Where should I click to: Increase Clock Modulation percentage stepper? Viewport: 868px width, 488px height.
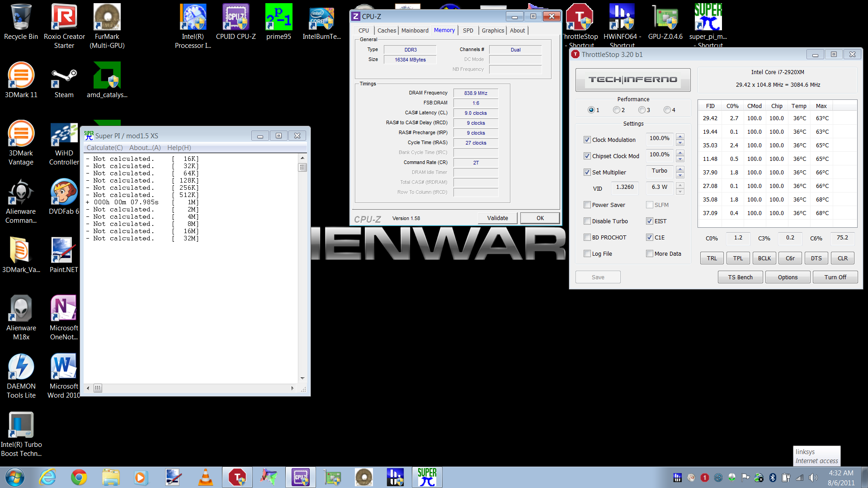[680, 136]
